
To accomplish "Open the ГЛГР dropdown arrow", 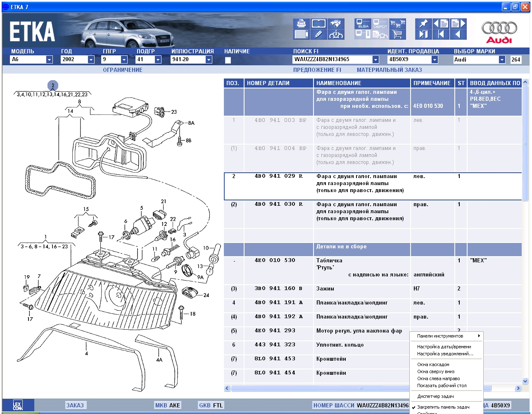I will coord(124,59).
